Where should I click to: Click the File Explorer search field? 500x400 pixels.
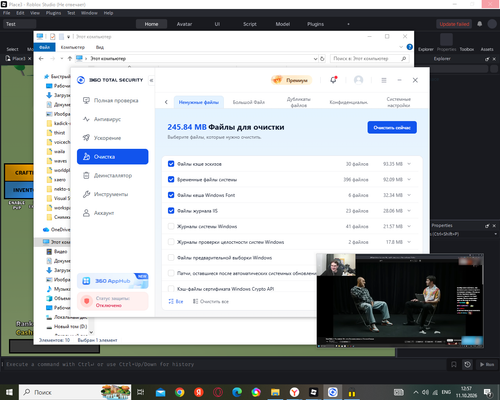click(369, 59)
